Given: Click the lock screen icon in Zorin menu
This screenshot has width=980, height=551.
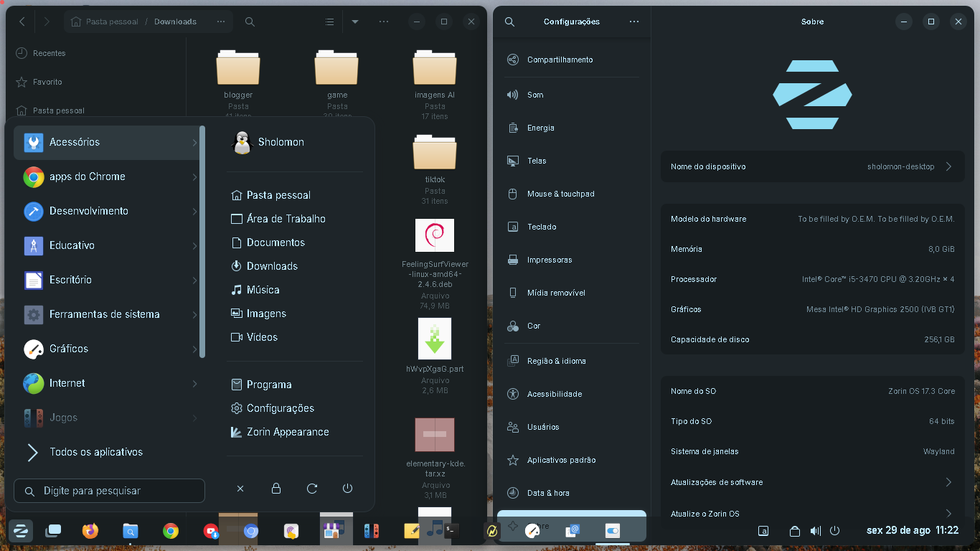Looking at the screenshot, I should tap(276, 489).
